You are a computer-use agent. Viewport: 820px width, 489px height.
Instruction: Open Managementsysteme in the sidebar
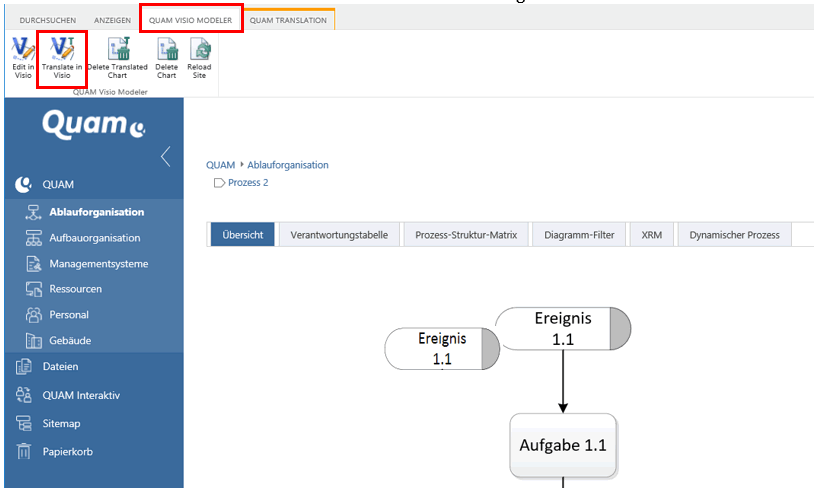98,264
